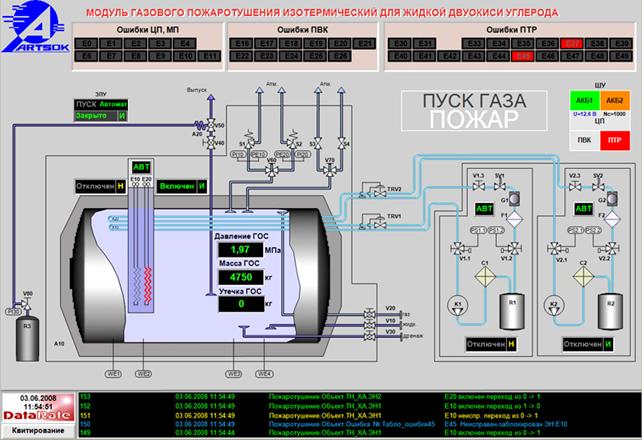
Task: Select sight glass G1
Action: (x=515, y=199)
